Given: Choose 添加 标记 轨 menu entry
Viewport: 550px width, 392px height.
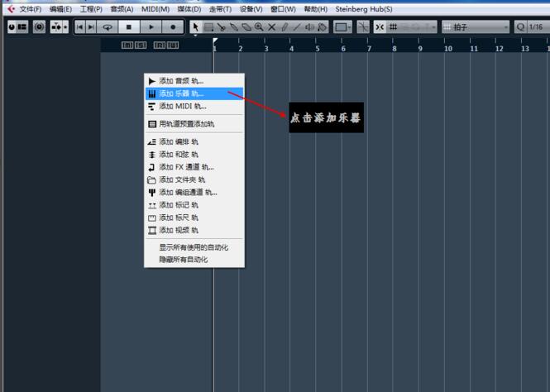Looking at the screenshot, I should pyautogui.click(x=194, y=205).
